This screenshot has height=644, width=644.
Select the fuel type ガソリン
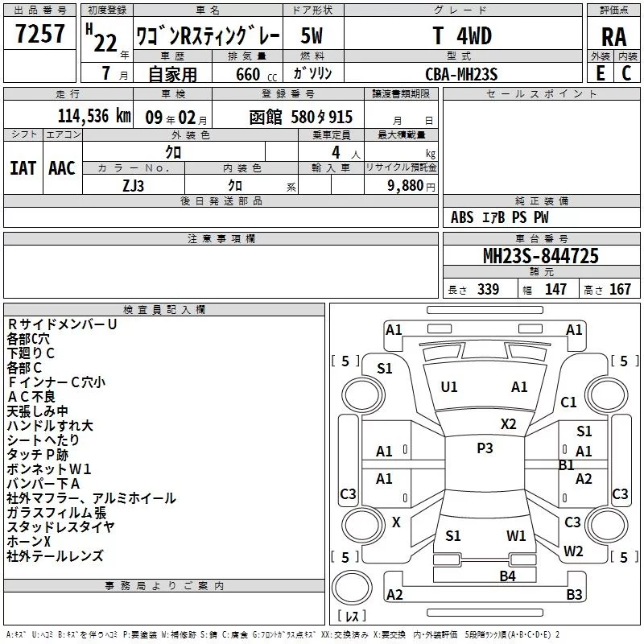click(x=312, y=73)
